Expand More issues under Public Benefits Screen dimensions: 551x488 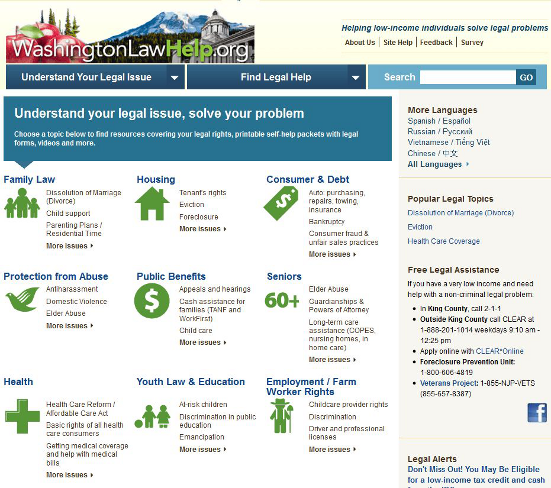click(x=203, y=342)
